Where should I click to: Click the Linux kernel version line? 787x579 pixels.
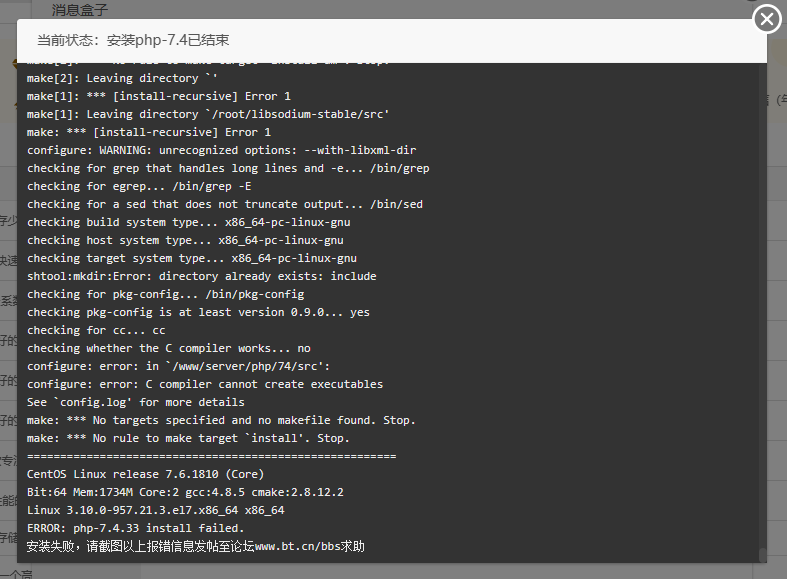pyautogui.click(x=156, y=510)
